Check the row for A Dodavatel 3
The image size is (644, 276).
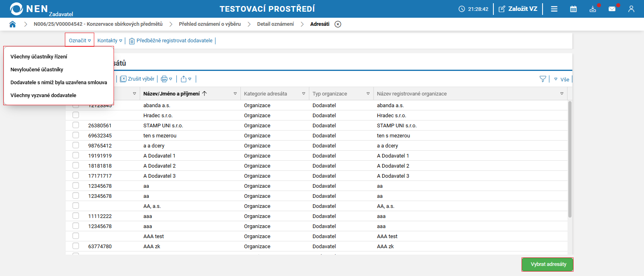point(76,175)
